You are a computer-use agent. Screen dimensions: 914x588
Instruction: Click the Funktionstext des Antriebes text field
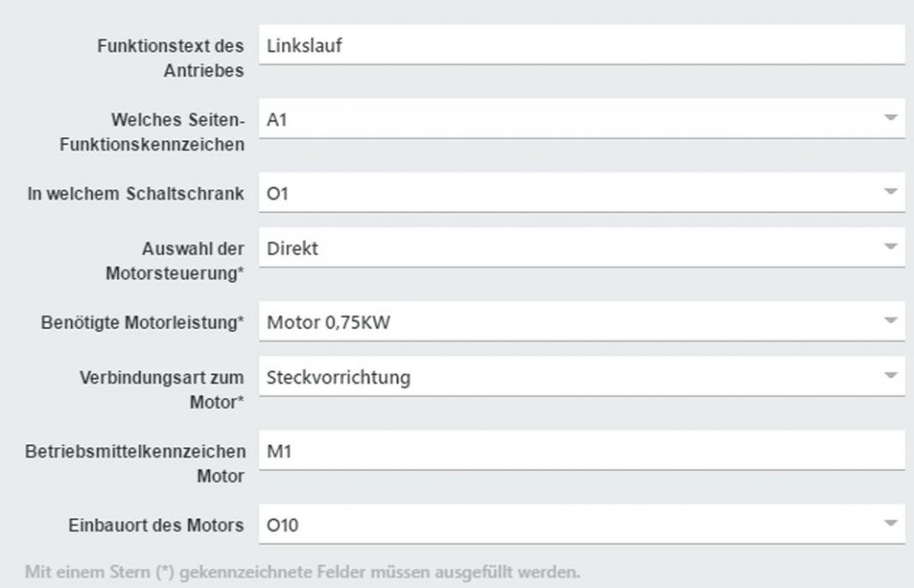[580, 46]
